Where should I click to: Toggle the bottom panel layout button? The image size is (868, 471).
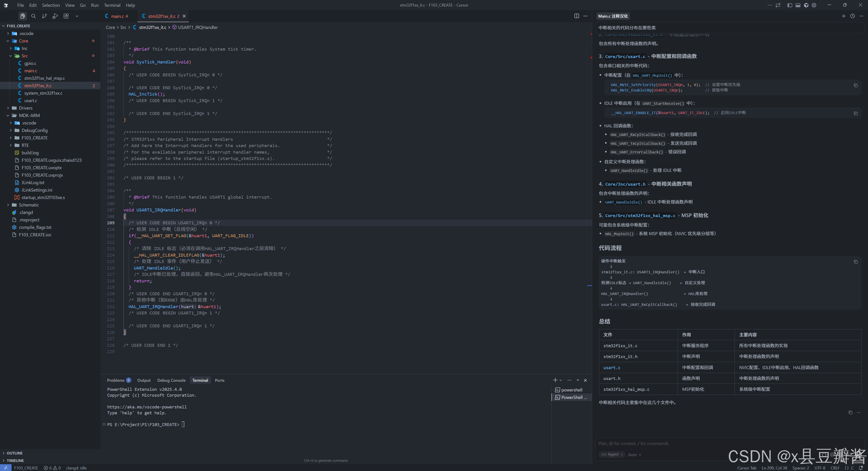point(798,5)
